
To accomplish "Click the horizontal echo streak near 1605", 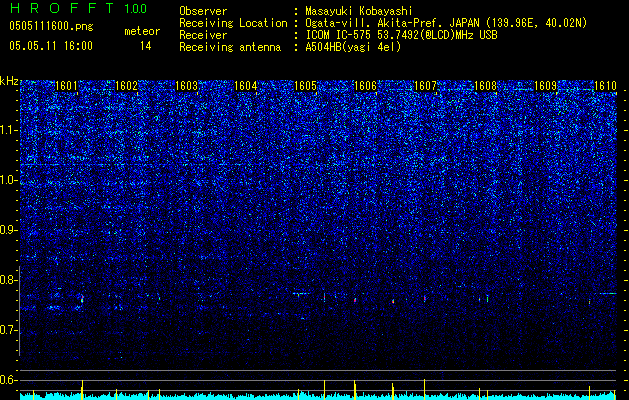I will coord(301,294).
